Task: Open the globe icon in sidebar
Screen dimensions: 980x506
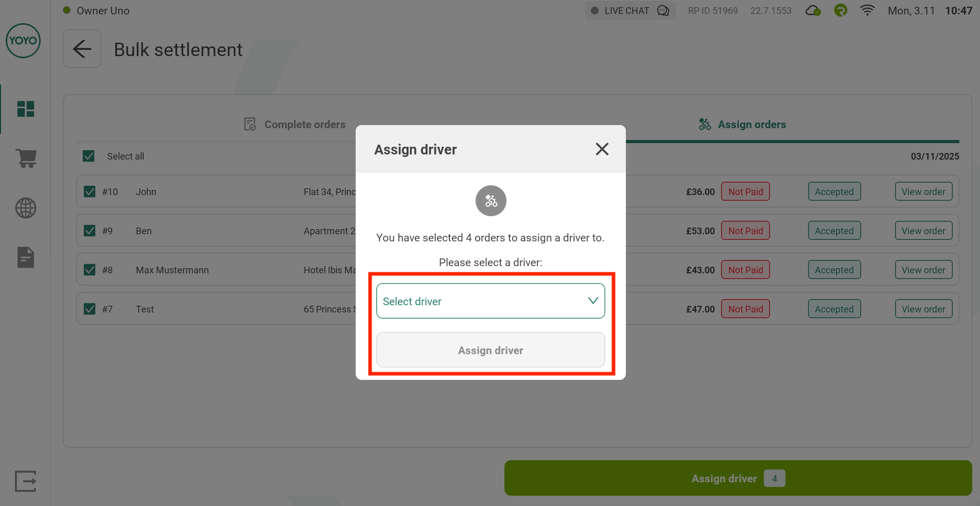Action: click(x=26, y=208)
